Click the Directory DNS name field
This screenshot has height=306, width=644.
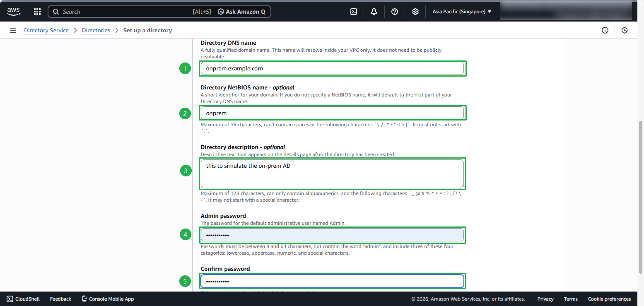pyautogui.click(x=332, y=68)
